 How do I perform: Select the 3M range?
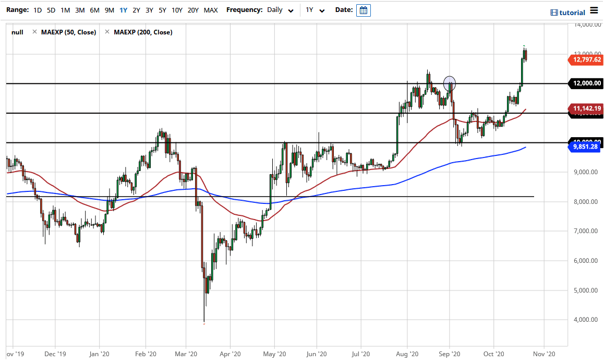pos(80,10)
